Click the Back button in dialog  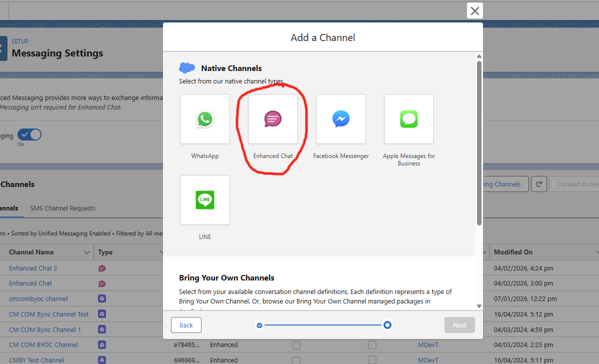coord(186,325)
